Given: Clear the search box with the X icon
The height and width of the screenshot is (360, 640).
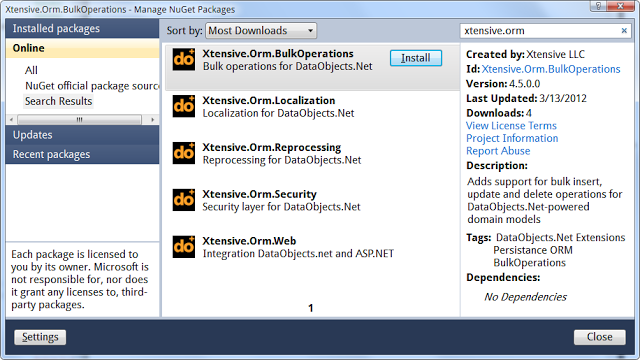Looking at the screenshot, I should [624, 31].
